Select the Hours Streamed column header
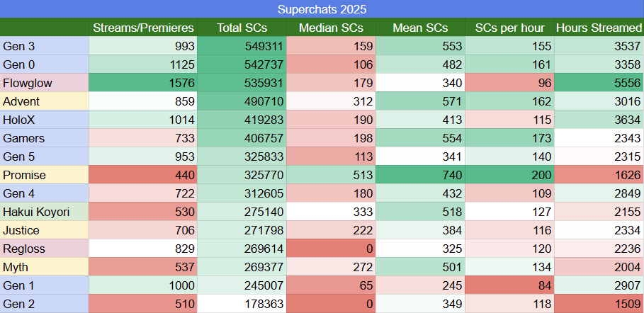Viewport: 644px width, 313px height. coord(599,28)
